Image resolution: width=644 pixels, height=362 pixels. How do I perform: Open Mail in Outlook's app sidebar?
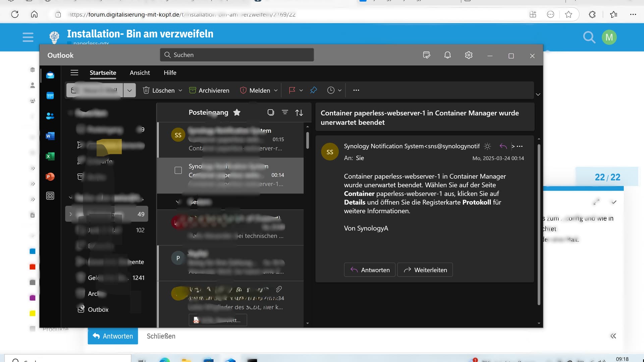(x=50, y=75)
